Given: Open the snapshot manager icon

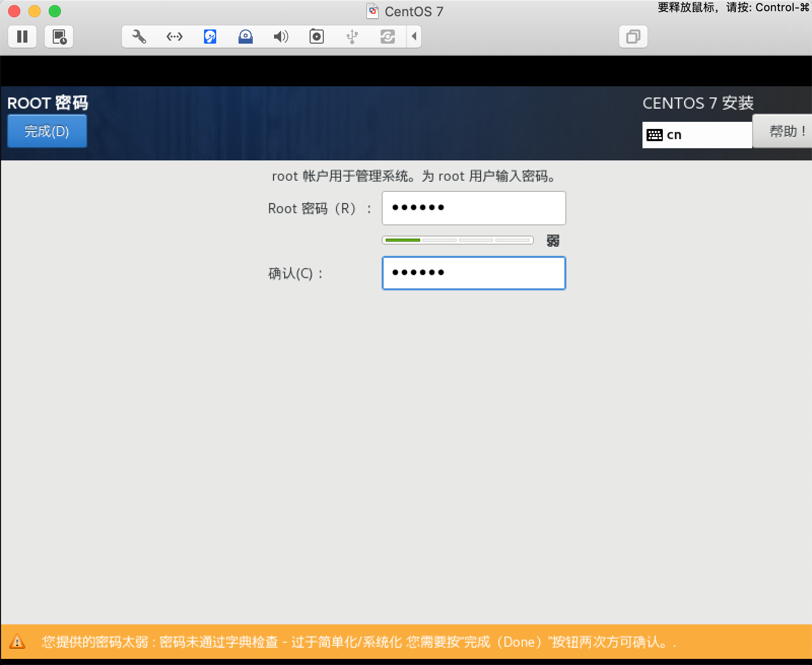Looking at the screenshot, I should [x=59, y=37].
